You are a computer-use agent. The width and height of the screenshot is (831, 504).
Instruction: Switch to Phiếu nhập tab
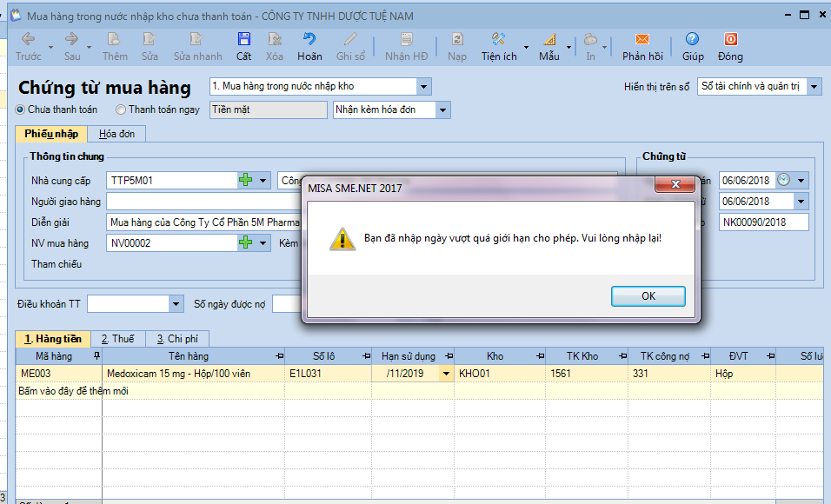coord(51,134)
